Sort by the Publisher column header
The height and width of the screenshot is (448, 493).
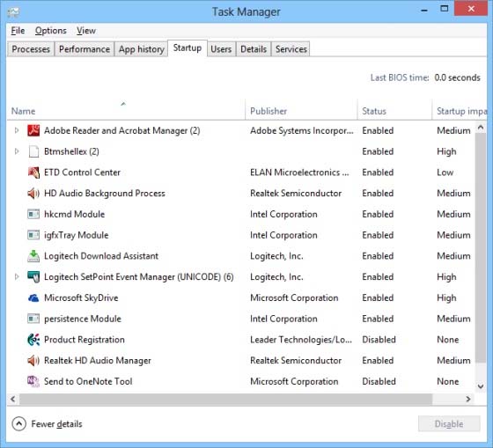tap(301, 109)
